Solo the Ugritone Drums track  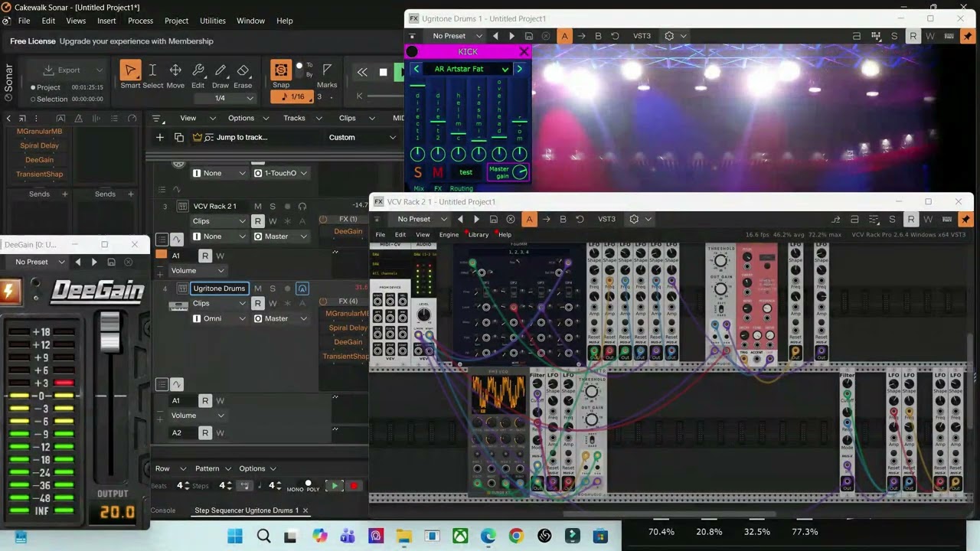point(273,289)
